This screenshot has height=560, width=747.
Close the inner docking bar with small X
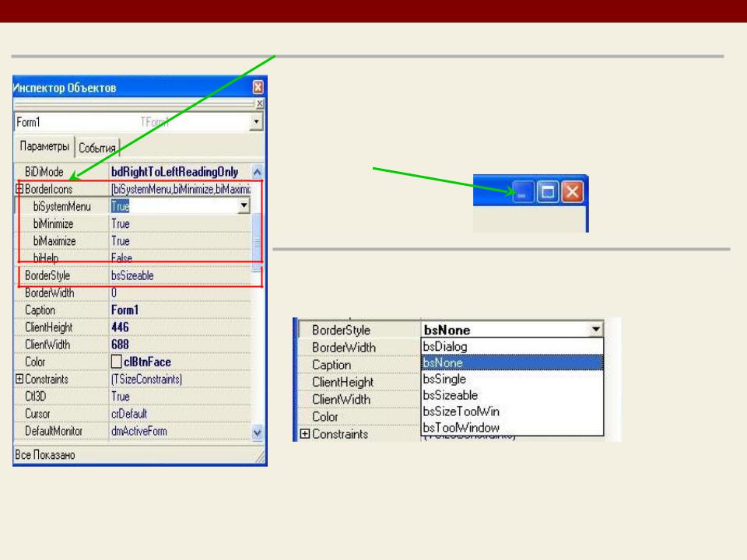pyautogui.click(x=260, y=103)
